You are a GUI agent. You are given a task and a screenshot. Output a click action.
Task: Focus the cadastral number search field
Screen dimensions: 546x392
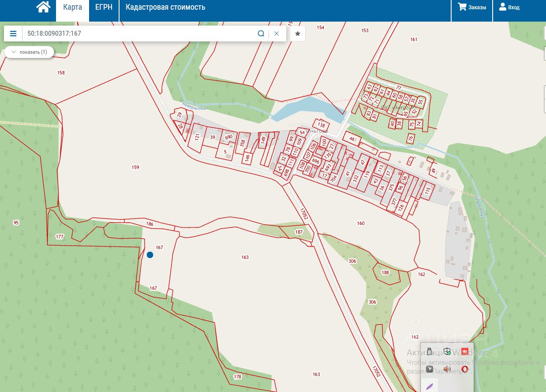click(139, 34)
